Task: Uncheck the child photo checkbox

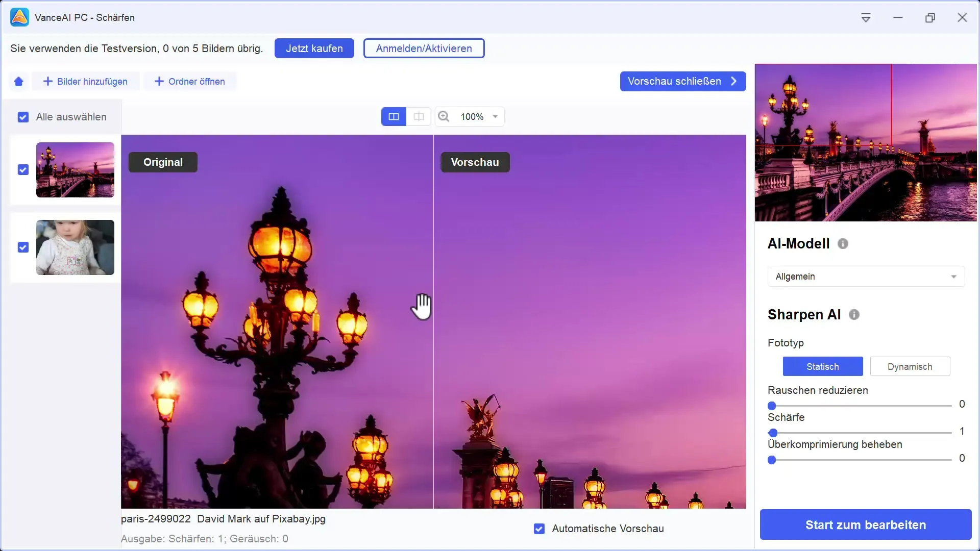Action: [23, 247]
